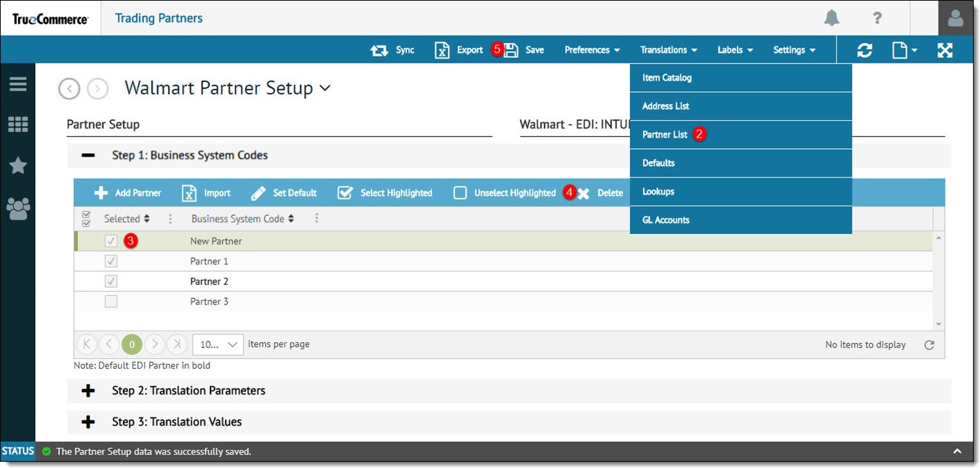Click the notification bell icon
Viewport: 980px width, 468px height.
point(832,19)
